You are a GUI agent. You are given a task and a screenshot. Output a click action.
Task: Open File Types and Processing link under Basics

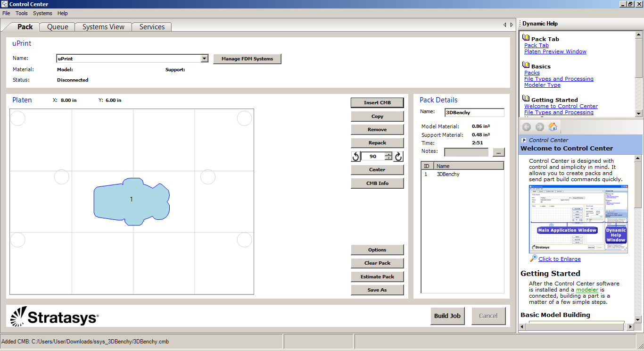tap(559, 79)
